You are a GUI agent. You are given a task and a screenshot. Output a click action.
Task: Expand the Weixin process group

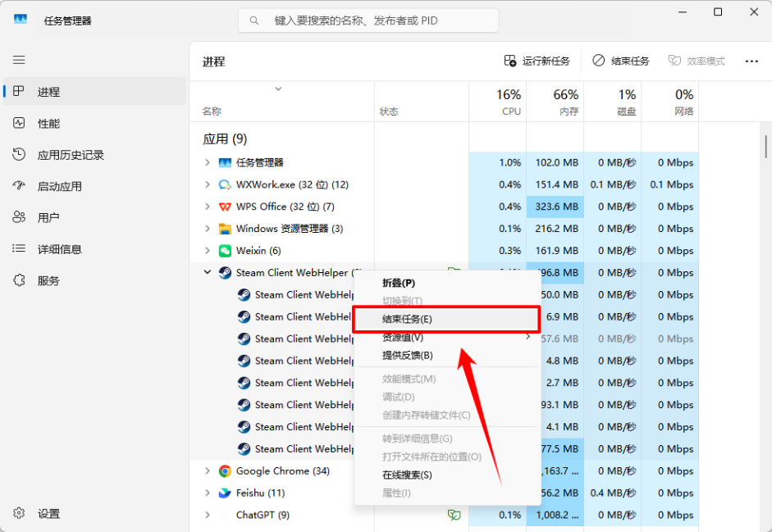coord(208,251)
